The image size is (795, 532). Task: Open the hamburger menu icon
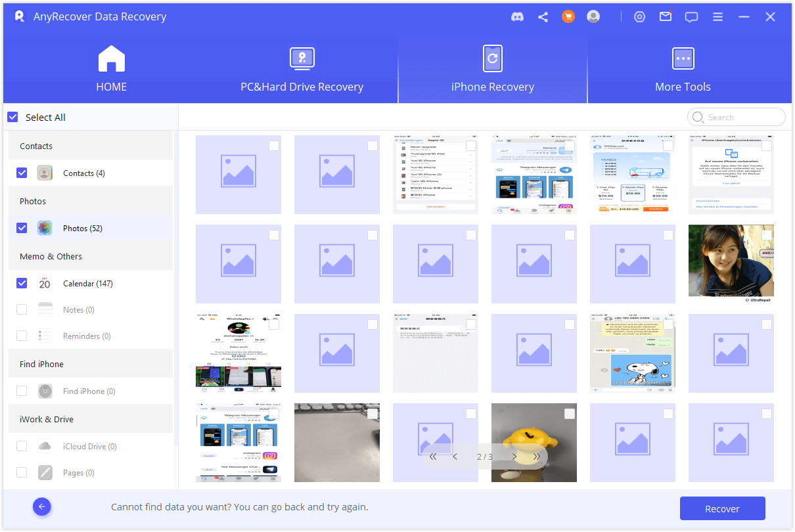[717, 17]
